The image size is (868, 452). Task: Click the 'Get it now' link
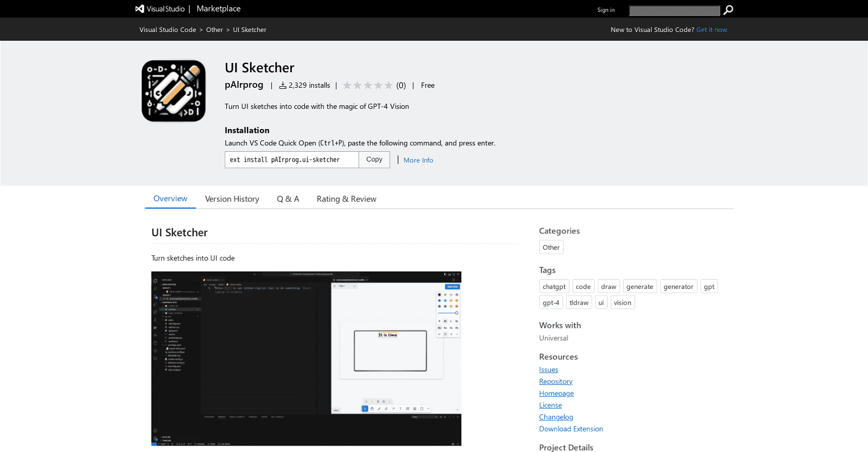pyautogui.click(x=712, y=30)
